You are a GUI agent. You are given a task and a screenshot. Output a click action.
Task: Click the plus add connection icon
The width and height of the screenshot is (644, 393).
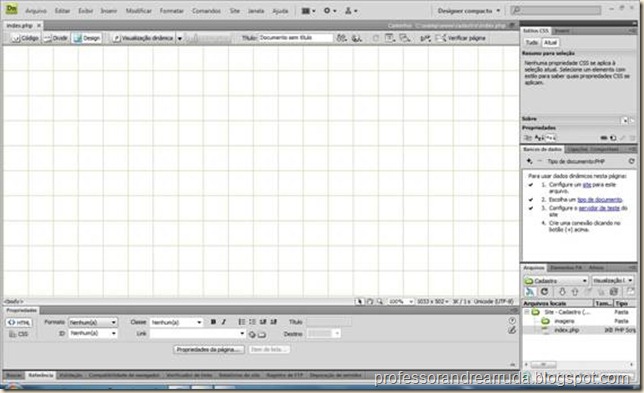click(529, 161)
